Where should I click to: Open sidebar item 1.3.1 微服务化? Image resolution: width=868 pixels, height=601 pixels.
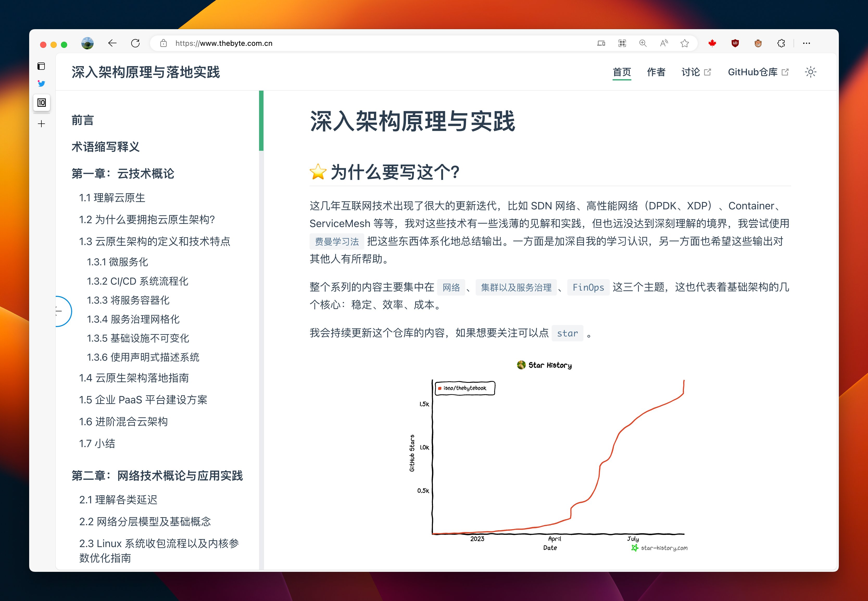pos(117,262)
